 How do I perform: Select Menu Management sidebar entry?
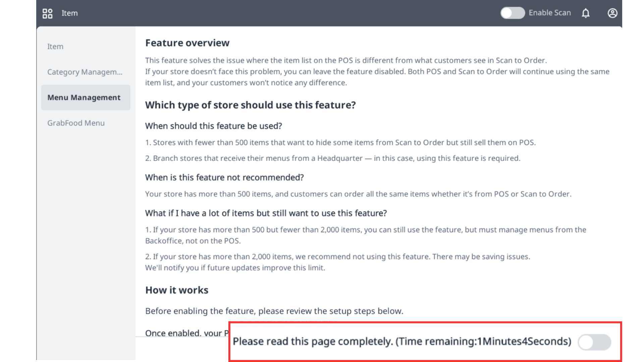[x=84, y=98]
